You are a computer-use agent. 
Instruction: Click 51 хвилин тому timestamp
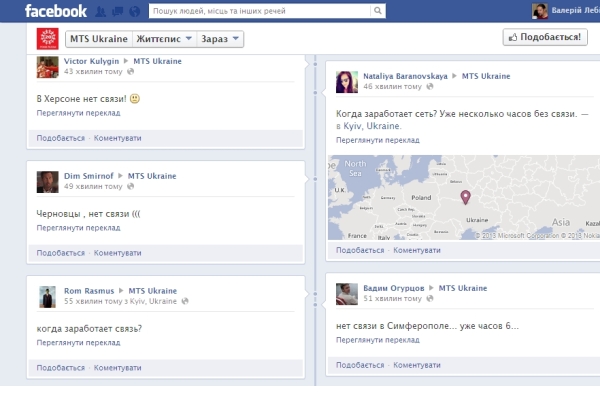pyautogui.click(x=392, y=299)
